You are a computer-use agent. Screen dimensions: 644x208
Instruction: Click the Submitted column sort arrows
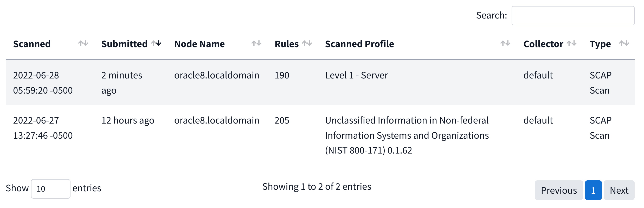[x=156, y=44]
